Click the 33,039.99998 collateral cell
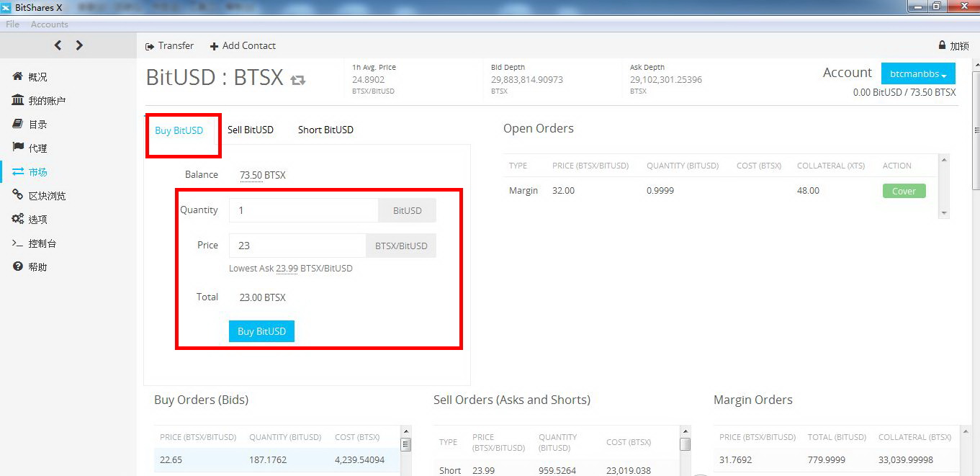This screenshot has width=980, height=476. tap(906, 460)
